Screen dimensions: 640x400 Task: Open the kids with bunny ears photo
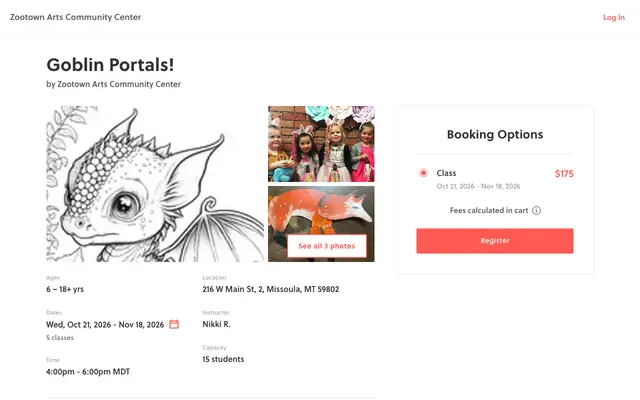pyautogui.click(x=321, y=144)
